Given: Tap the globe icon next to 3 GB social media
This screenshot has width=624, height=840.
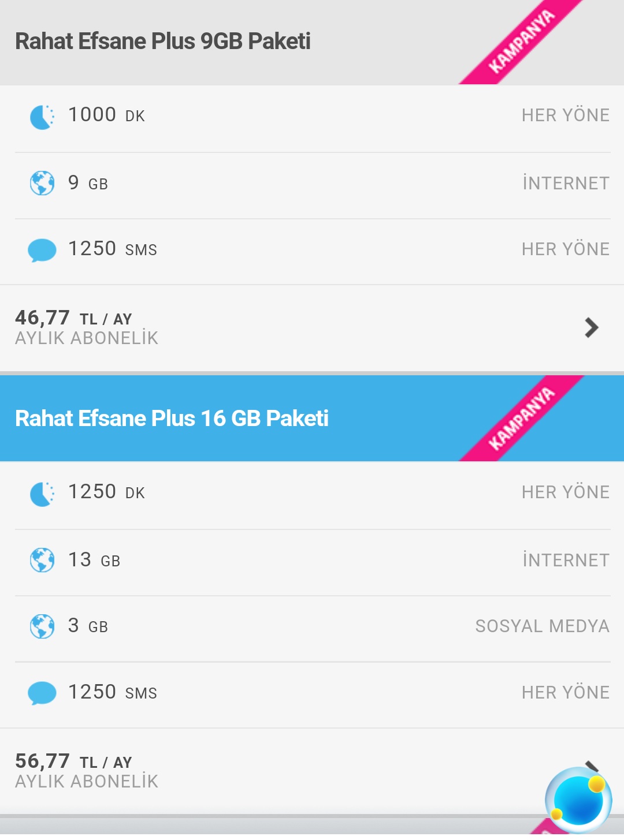Looking at the screenshot, I should 42,626.
